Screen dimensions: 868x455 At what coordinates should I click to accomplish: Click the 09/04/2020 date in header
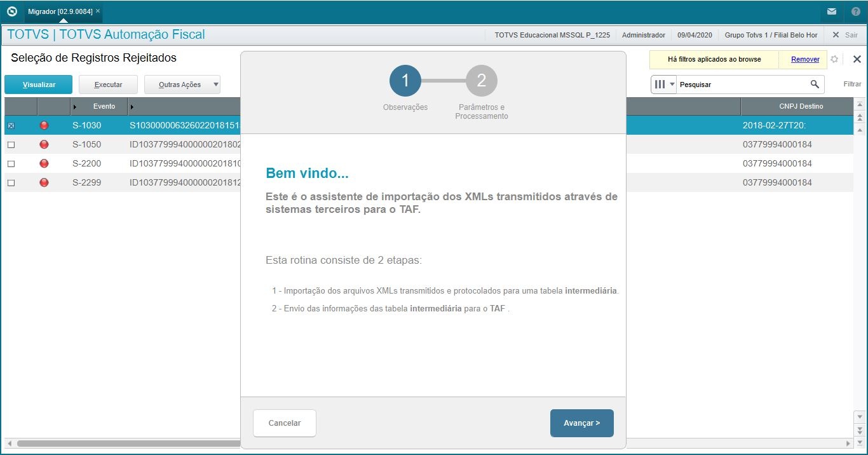695,35
